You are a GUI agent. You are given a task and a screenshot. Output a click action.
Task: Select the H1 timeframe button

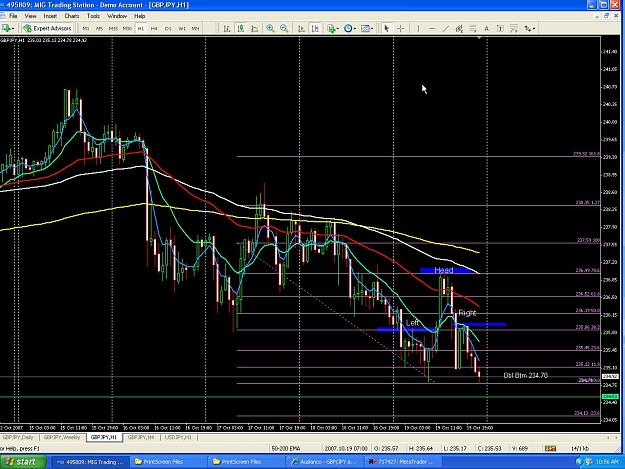[x=141, y=28]
